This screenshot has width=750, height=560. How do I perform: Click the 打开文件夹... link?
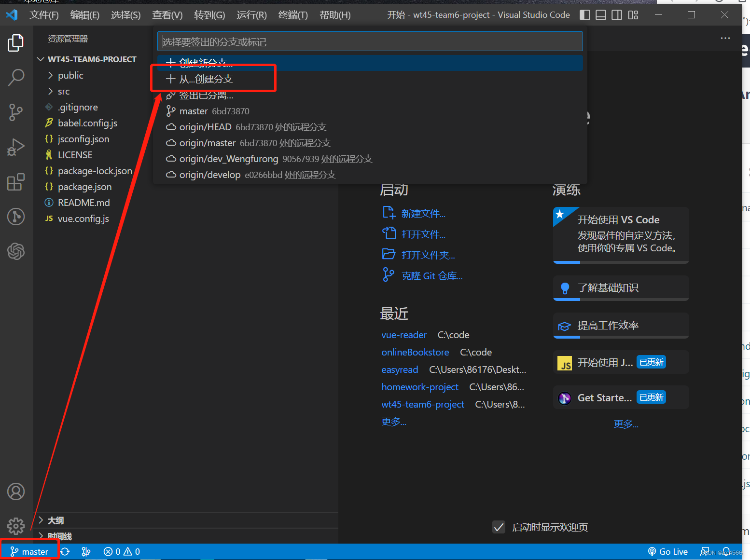428,255
